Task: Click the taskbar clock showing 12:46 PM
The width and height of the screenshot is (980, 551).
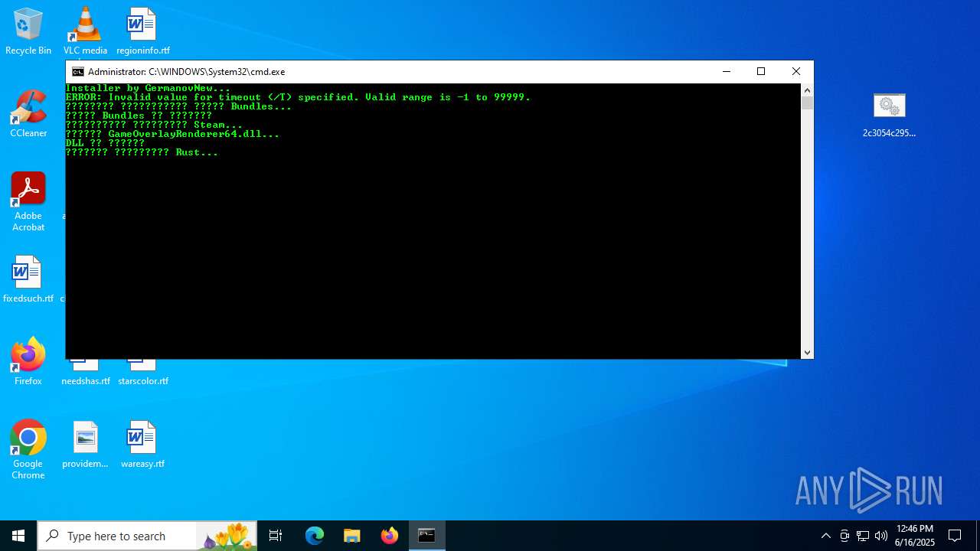Action: pos(915,536)
